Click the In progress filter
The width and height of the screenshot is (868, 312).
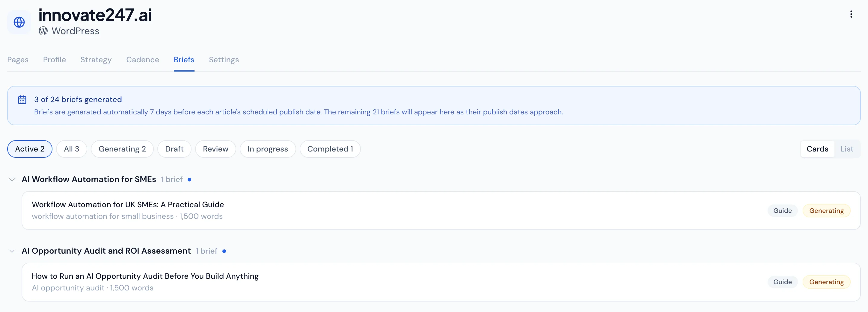(268, 149)
